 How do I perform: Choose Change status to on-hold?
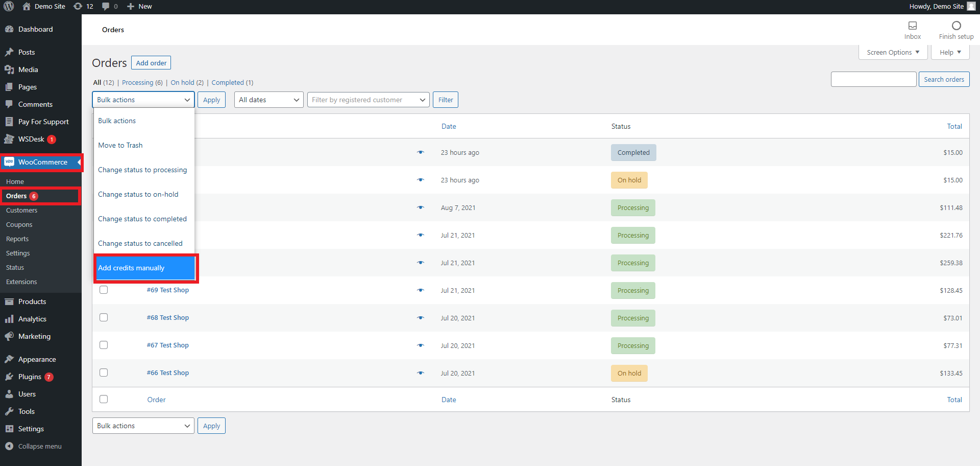point(144,194)
